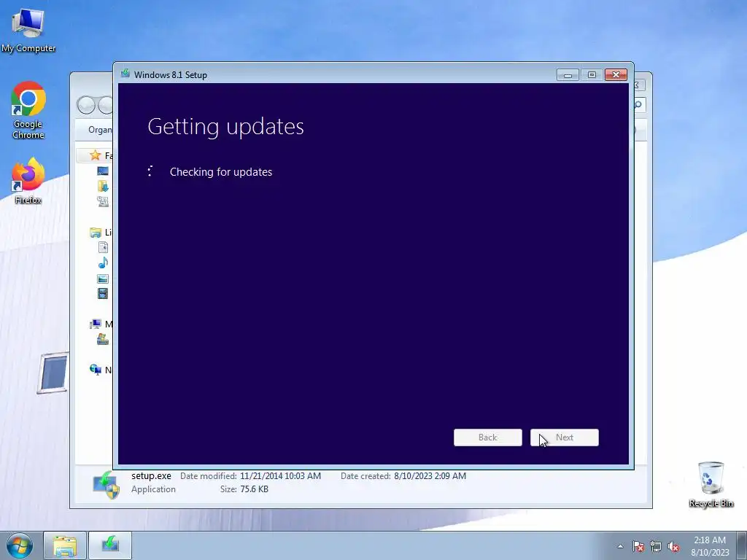Image resolution: width=747 pixels, height=560 pixels.
Task: Select Pictures library icon
Action: [103, 279]
